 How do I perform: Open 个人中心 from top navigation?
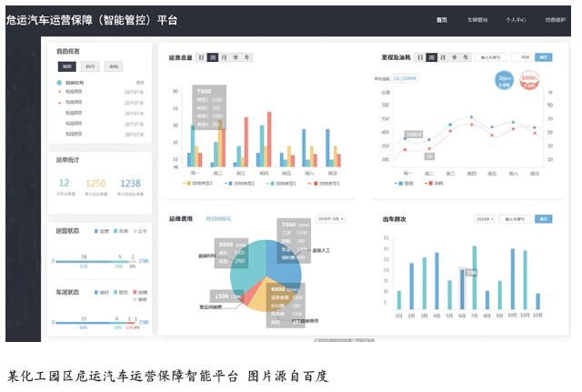[516, 19]
